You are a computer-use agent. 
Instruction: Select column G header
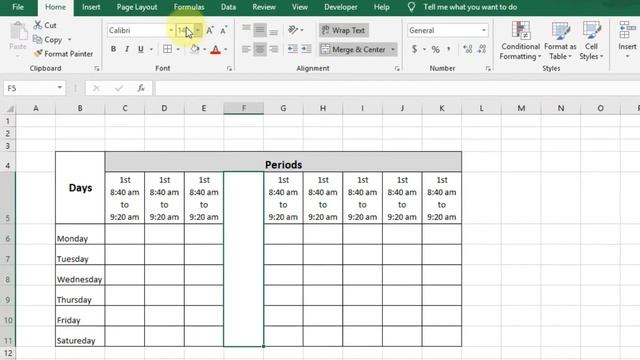pos(283,108)
